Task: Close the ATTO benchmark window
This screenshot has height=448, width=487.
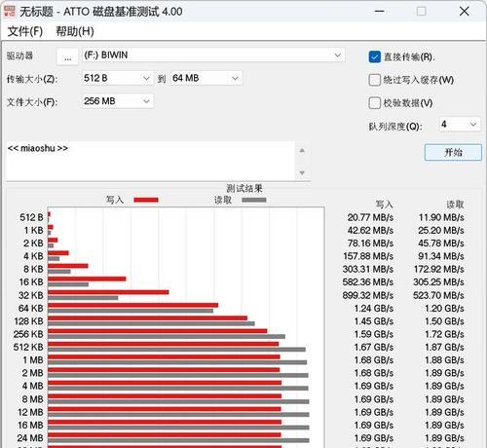Action: pos(465,12)
